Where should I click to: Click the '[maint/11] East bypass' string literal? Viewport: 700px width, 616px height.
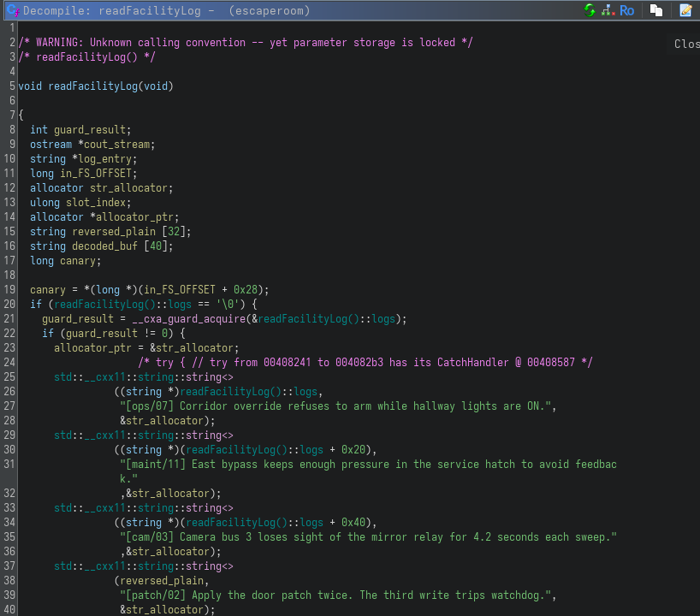click(x=368, y=471)
